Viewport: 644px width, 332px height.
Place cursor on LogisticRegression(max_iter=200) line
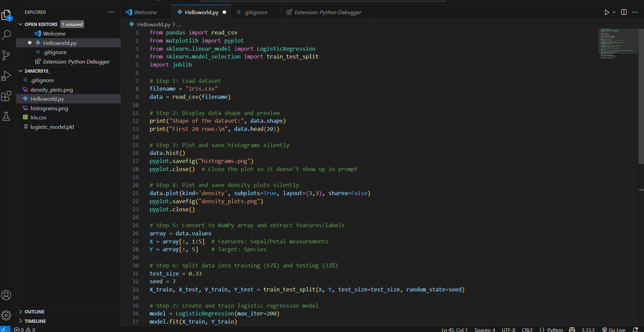click(214, 313)
